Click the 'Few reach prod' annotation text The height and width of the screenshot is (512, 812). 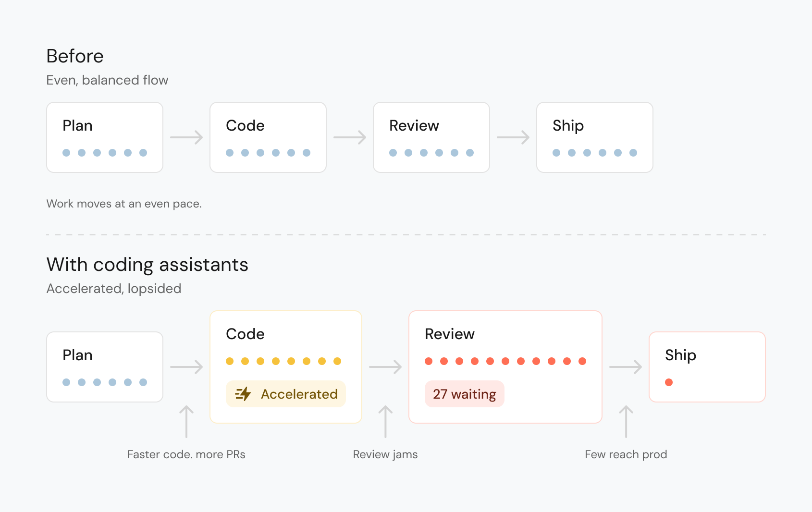[x=626, y=454]
